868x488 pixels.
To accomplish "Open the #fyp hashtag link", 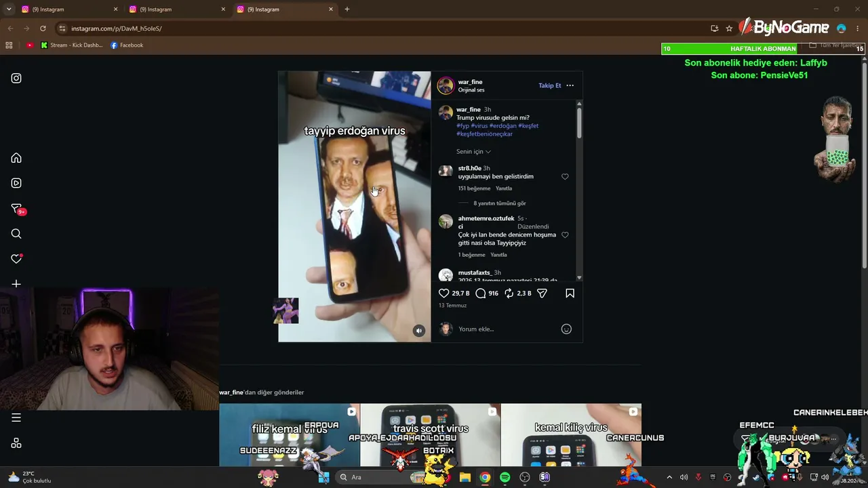I will 462,126.
